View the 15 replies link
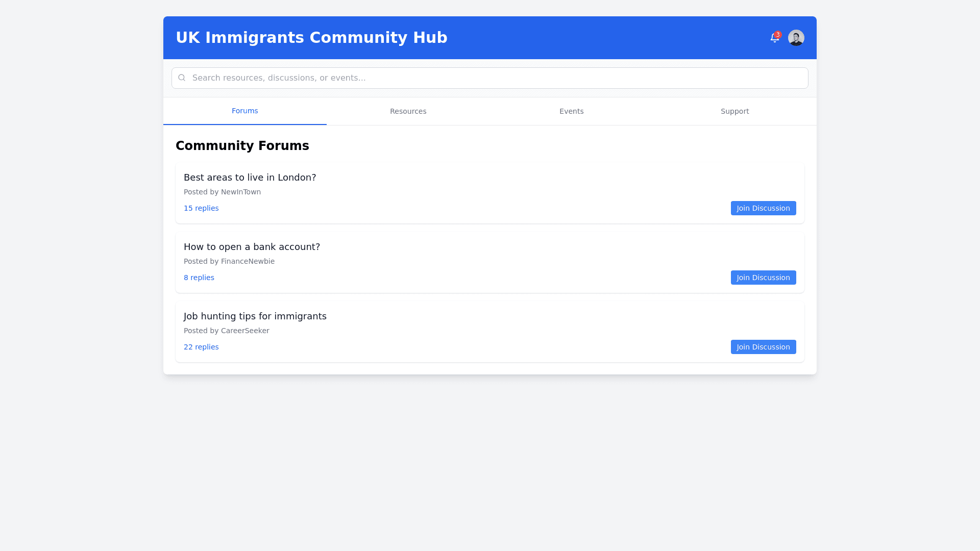The image size is (980, 551). pyautogui.click(x=201, y=208)
